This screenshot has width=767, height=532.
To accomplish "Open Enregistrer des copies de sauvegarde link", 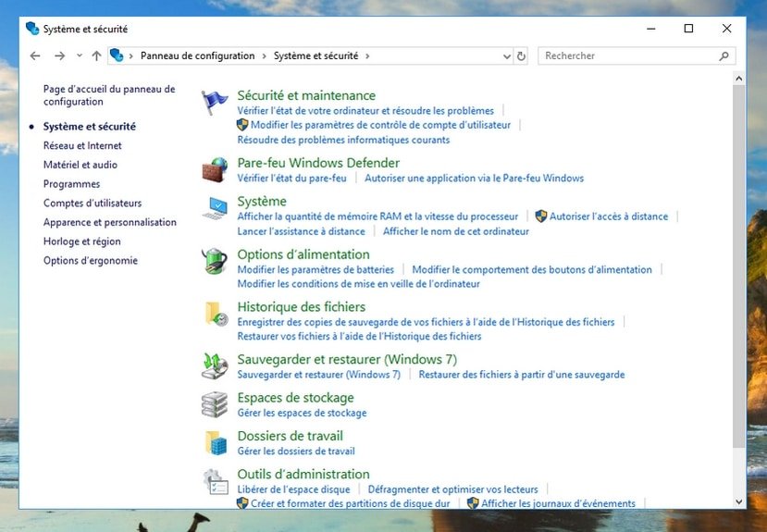I will click(x=426, y=322).
